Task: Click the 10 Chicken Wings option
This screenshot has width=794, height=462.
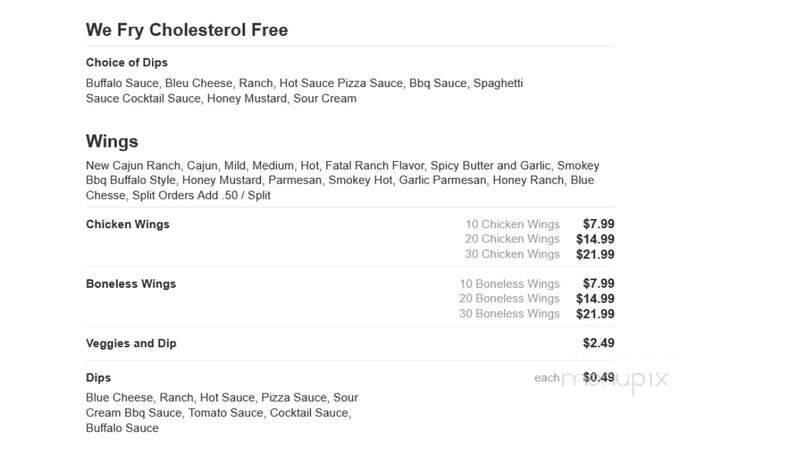Action: 512,224
